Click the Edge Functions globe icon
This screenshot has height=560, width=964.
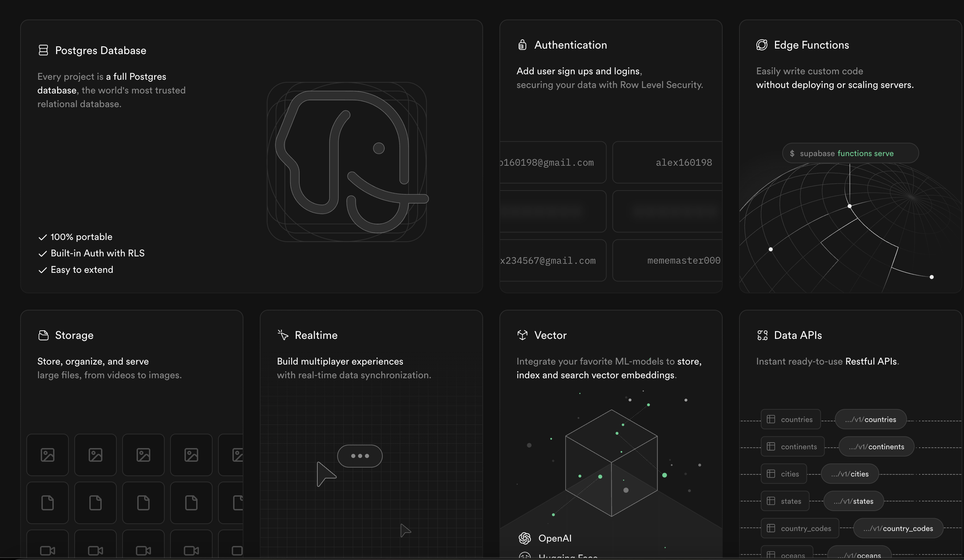click(762, 45)
